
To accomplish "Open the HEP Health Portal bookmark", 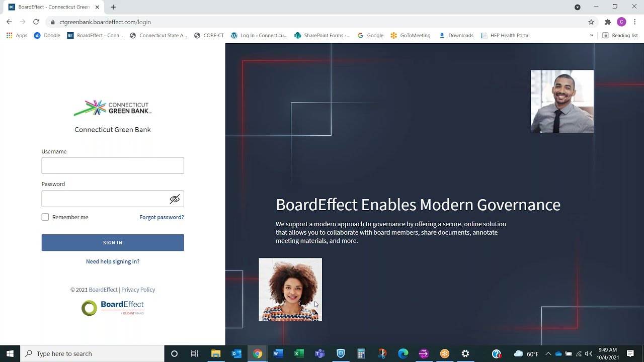I will coord(505,36).
